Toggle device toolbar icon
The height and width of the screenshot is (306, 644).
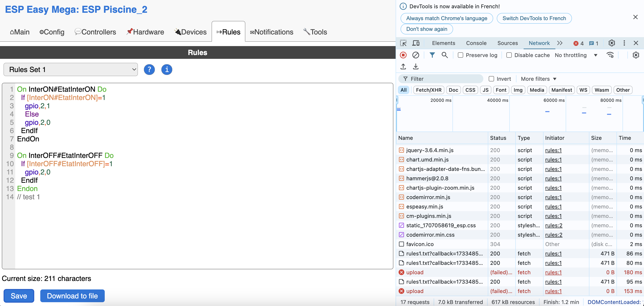tap(416, 43)
